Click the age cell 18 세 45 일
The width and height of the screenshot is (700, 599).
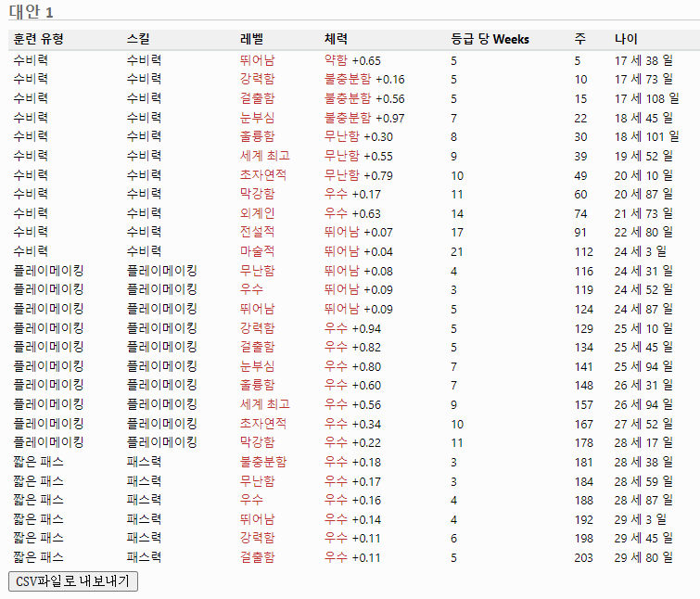[x=643, y=118]
